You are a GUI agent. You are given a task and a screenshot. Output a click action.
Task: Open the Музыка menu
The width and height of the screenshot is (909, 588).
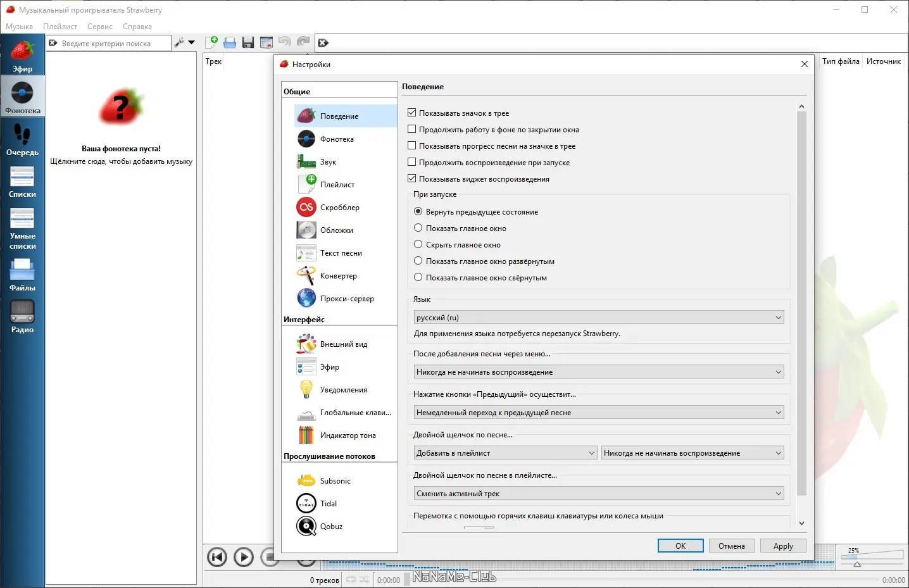pyautogui.click(x=19, y=27)
